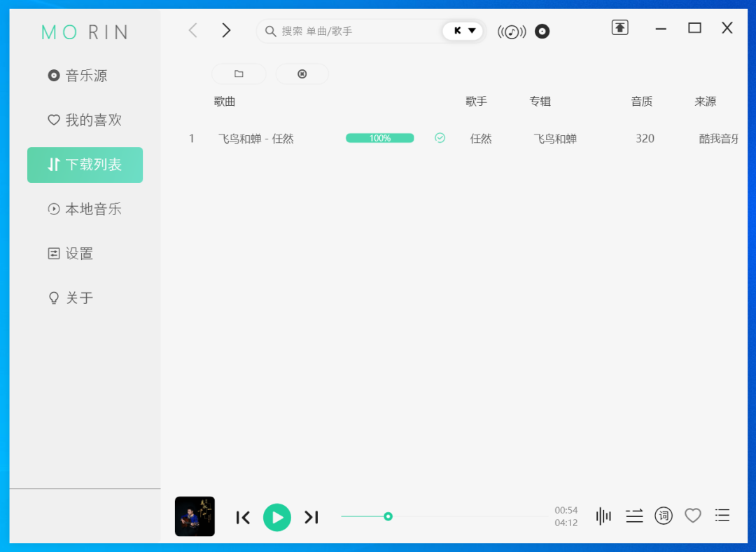Skip to previous track
756x552 pixels.
tap(243, 517)
